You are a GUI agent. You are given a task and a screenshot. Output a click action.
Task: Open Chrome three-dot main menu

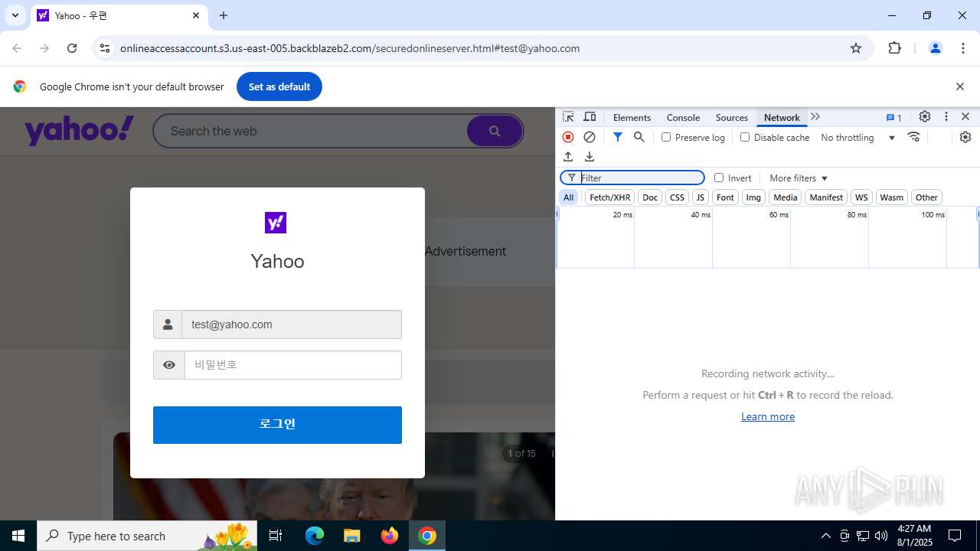[963, 48]
